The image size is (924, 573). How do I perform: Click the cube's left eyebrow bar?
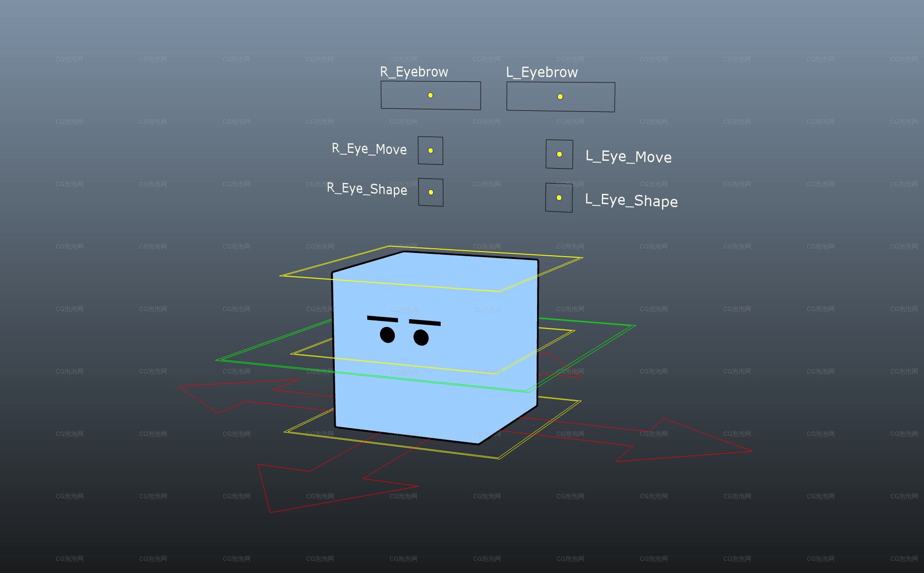[382, 319]
